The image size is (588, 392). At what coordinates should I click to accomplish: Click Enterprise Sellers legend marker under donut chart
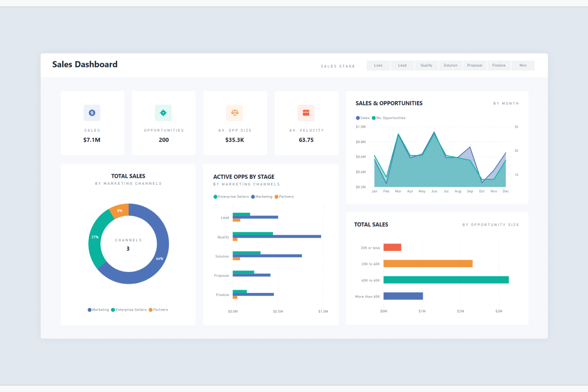(113, 310)
